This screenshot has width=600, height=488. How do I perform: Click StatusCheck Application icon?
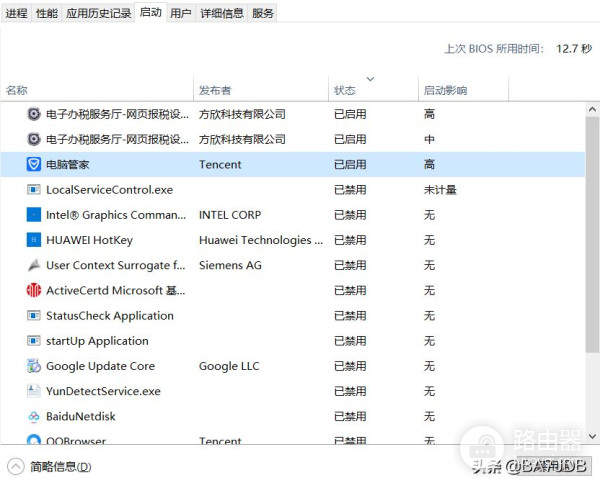[34, 315]
